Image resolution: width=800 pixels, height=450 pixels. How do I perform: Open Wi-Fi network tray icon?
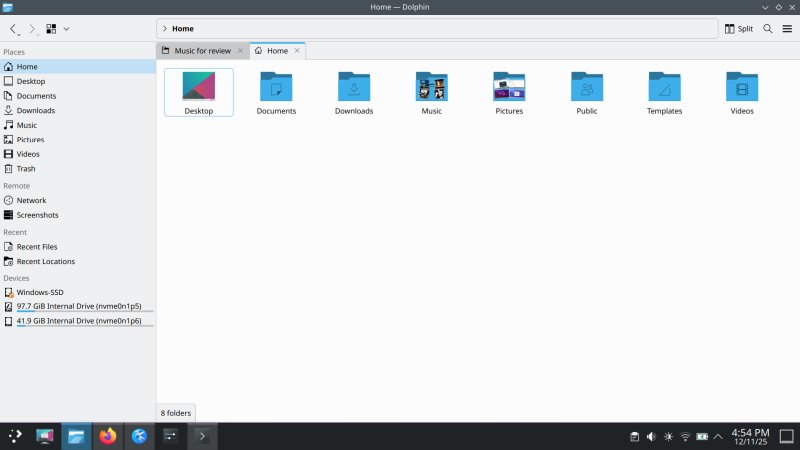point(685,437)
